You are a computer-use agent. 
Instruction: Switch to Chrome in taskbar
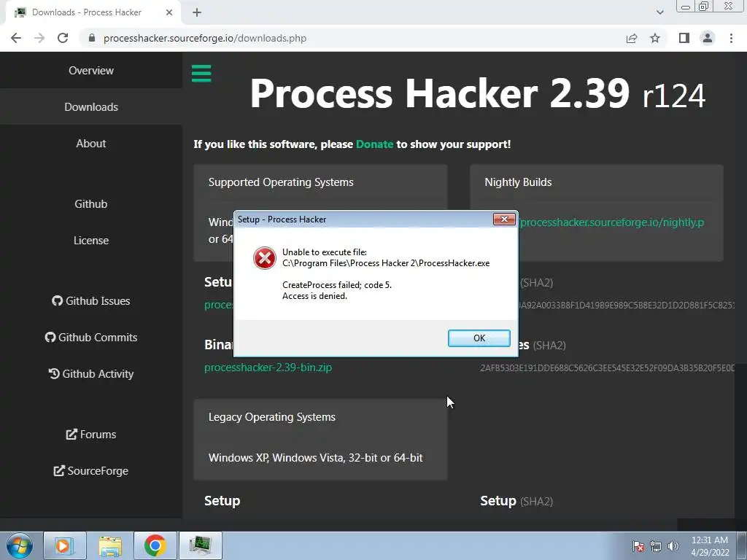point(155,545)
